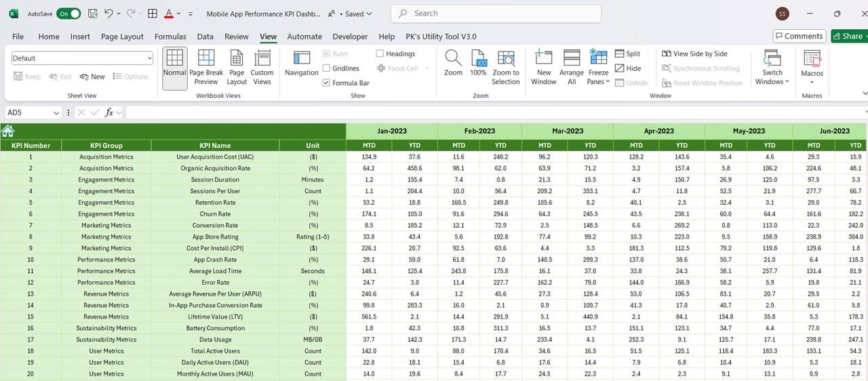868x381 pixels.
Task: Open the Formulas ribbon tab
Action: pos(170,37)
